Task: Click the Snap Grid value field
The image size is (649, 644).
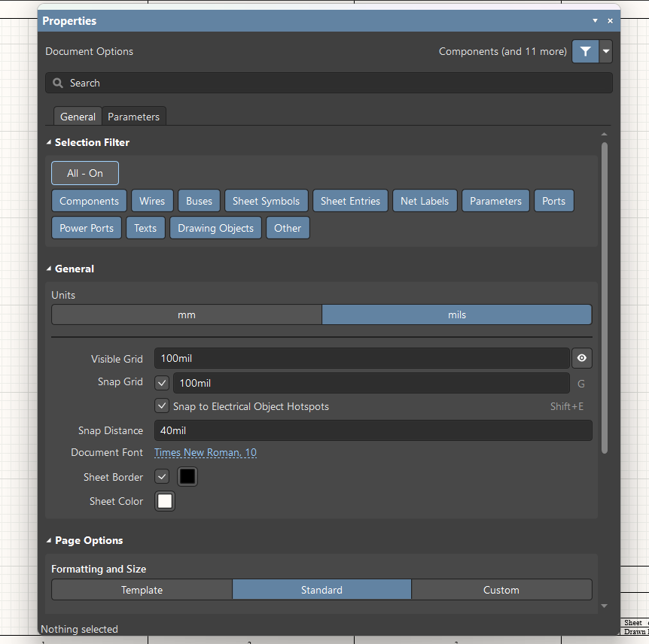Action: click(x=371, y=383)
